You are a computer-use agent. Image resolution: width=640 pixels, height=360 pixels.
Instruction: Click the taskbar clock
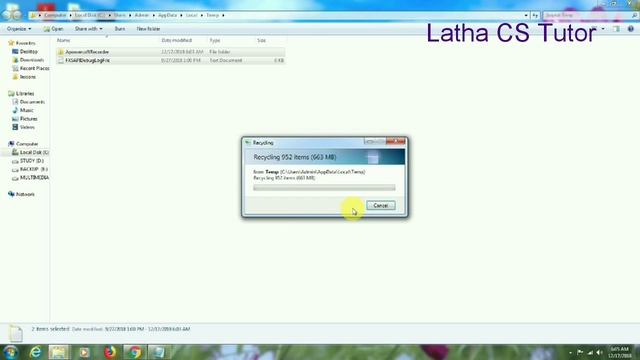pos(620,352)
